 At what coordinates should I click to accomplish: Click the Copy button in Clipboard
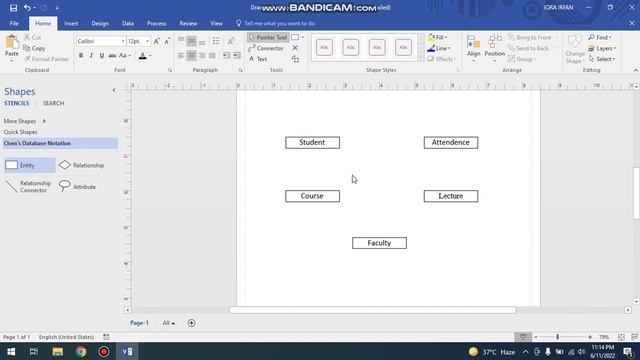pyautogui.click(x=34, y=48)
